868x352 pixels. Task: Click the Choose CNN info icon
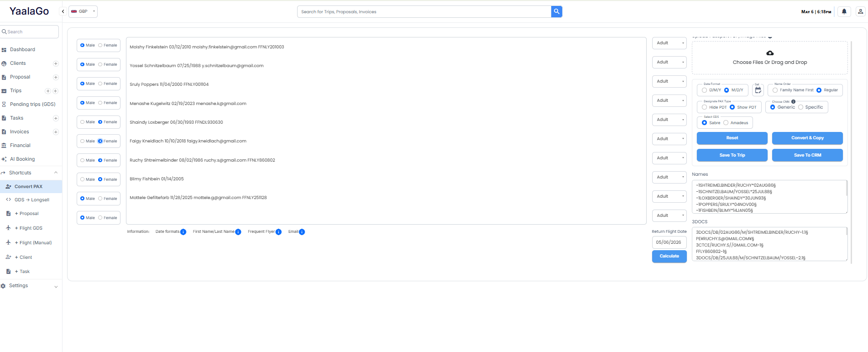pyautogui.click(x=793, y=101)
